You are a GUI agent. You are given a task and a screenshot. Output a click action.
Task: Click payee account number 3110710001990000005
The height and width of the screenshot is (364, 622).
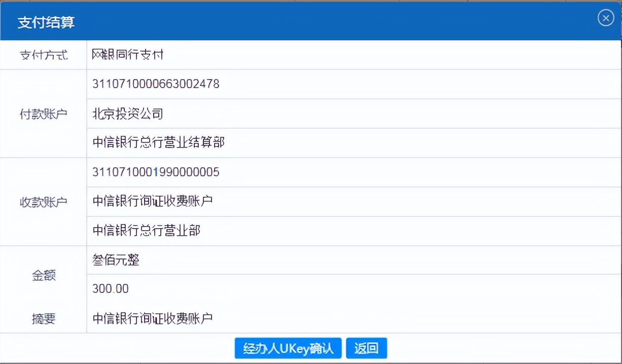pos(155,172)
